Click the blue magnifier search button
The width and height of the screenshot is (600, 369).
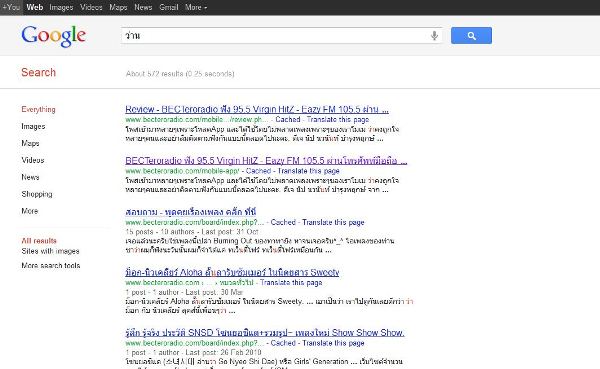pyautogui.click(x=471, y=36)
